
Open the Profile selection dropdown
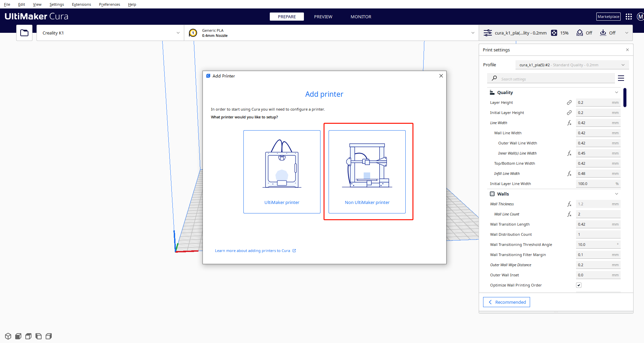[x=572, y=65]
